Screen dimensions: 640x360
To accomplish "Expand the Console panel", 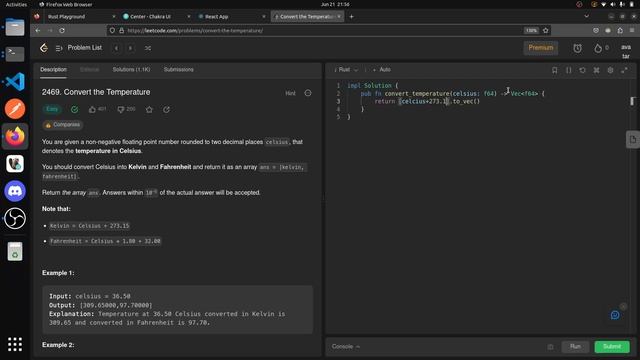I will pos(346,347).
